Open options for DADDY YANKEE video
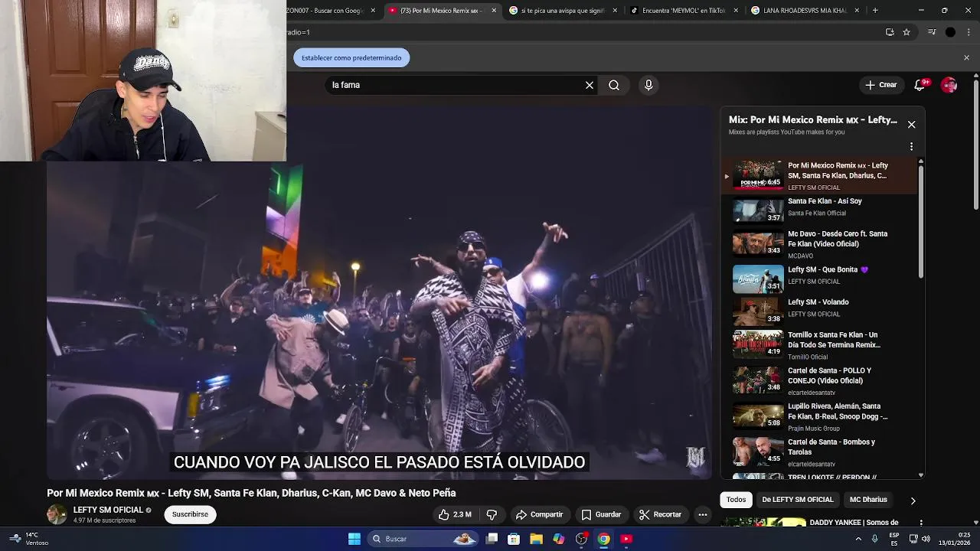Image resolution: width=980 pixels, height=551 pixels. (x=921, y=523)
